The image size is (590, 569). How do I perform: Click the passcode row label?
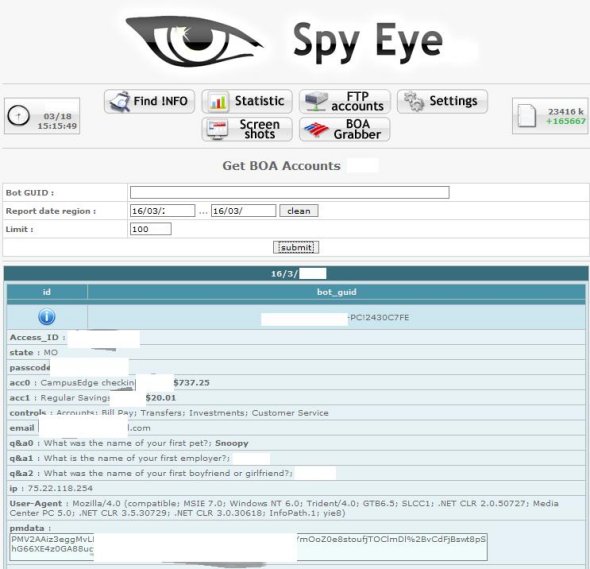coord(30,368)
